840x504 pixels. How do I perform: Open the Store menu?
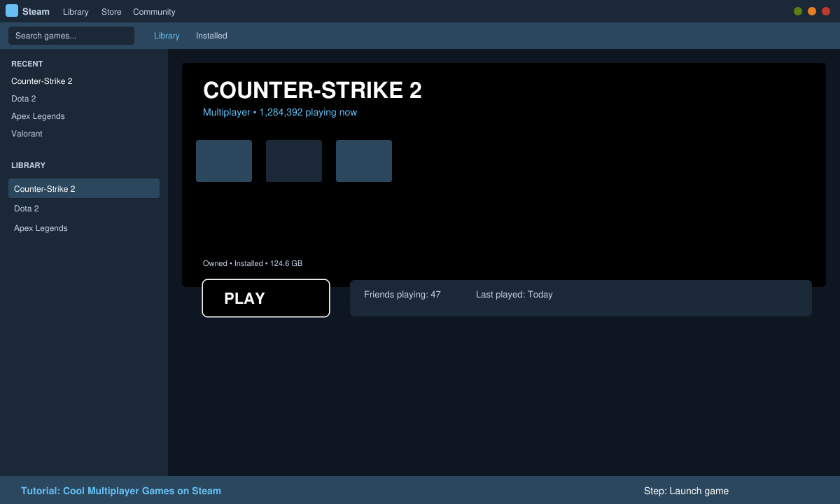pos(111,12)
